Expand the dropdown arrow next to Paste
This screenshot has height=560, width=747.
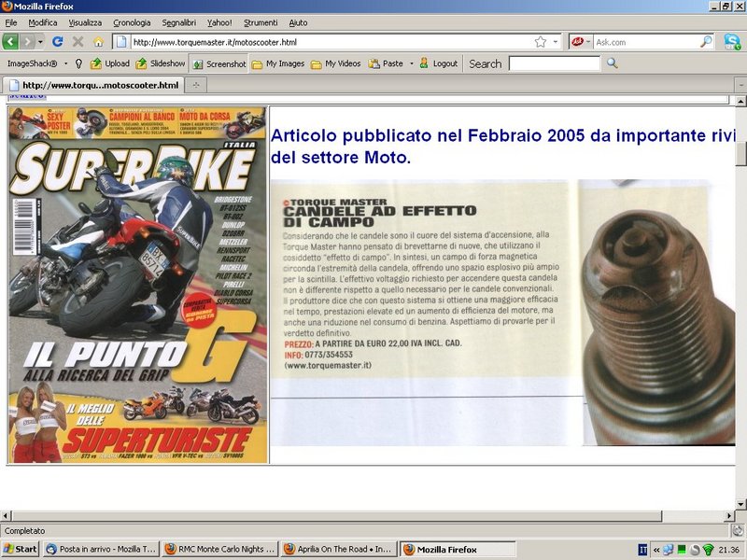click(412, 63)
